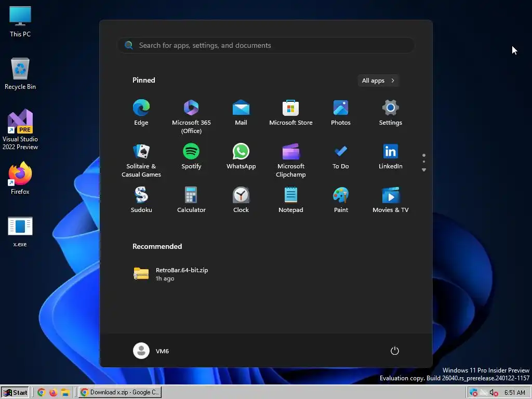Open Microsoft Store
This screenshot has width=532, height=399.
coord(291,113)
